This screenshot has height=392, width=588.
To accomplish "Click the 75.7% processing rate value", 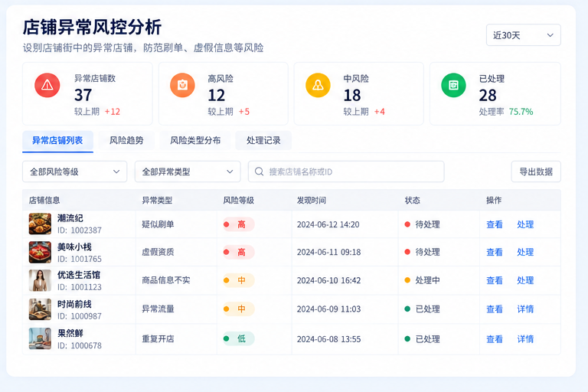I will (521, 112).
